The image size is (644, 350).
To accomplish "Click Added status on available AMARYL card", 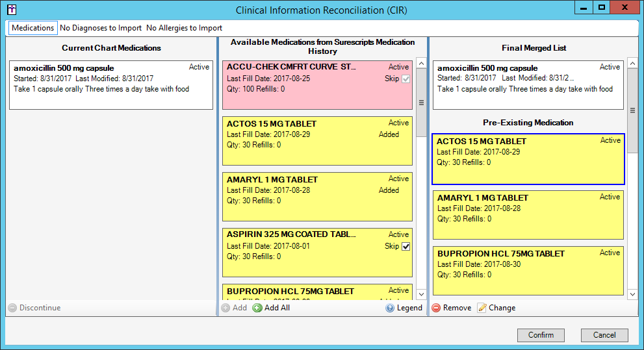I will tap(389, 190).
